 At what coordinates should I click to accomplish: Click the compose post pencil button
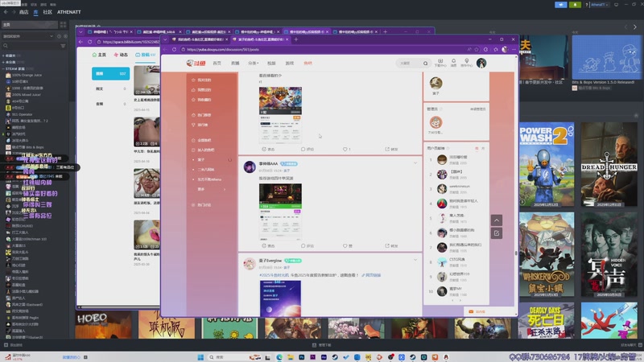point(497,233)
